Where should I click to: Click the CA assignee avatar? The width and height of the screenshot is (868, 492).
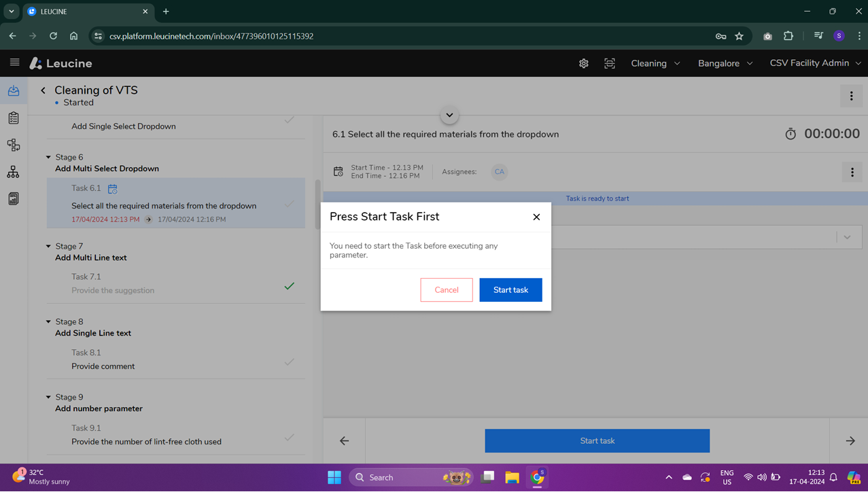500,172
